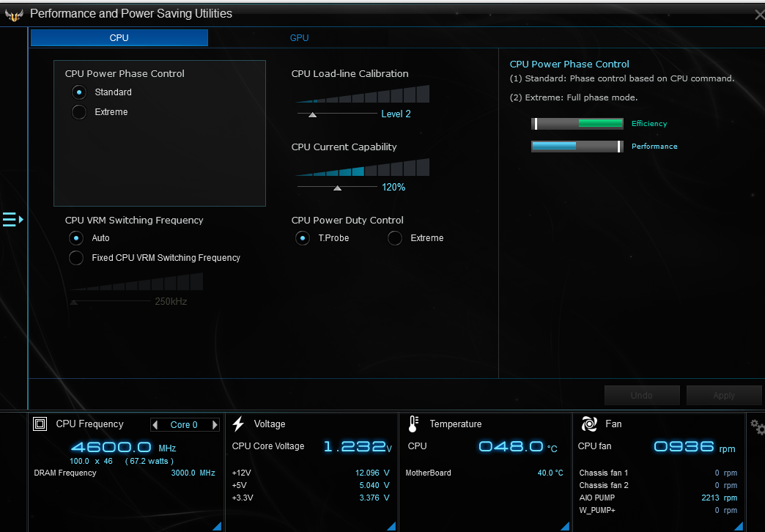The height and width of the screenshot is (532, 765).
Task: Open monitor settings gear icon
Action: tap(758, 427)
